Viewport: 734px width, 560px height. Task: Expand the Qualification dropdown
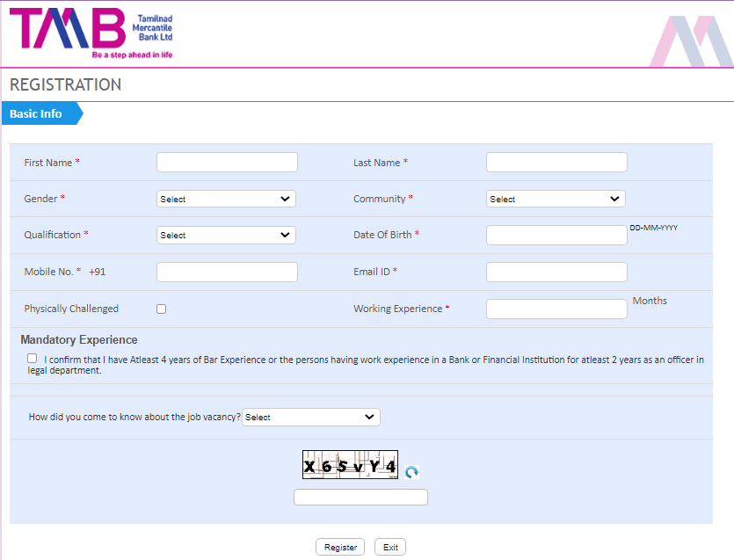(x=225, y=235)
